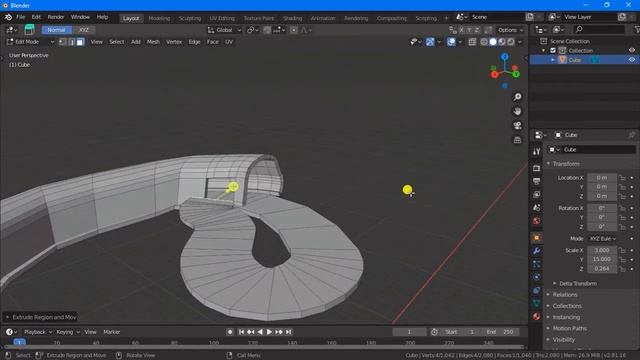This screenshot has width=640, height=360.
Task: Open the Keying menu in timeline
Action: 68,332
